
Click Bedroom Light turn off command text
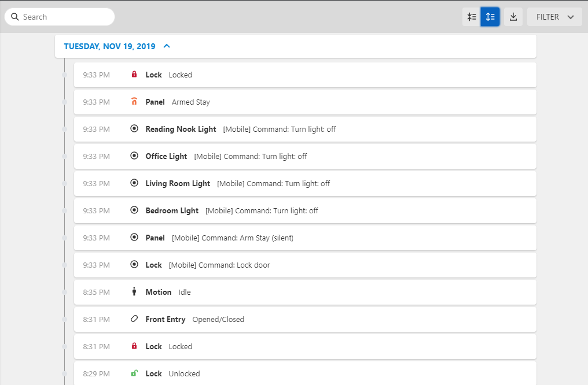click(262, 211)
